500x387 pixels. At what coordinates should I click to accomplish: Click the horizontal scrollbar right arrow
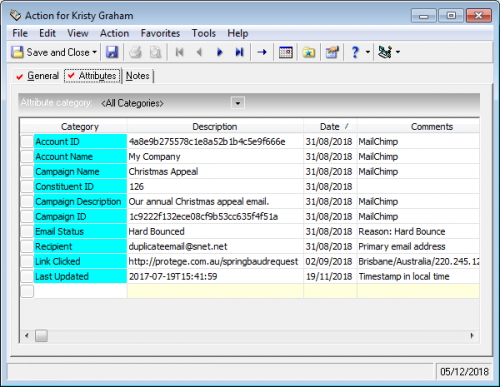pyautogui.click(x=472, y=336)
